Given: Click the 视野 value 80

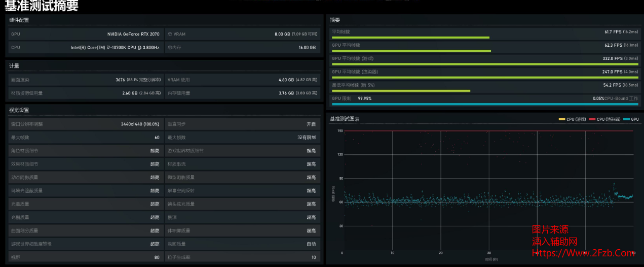Looking at the screenshot, I should pos(157,257).
